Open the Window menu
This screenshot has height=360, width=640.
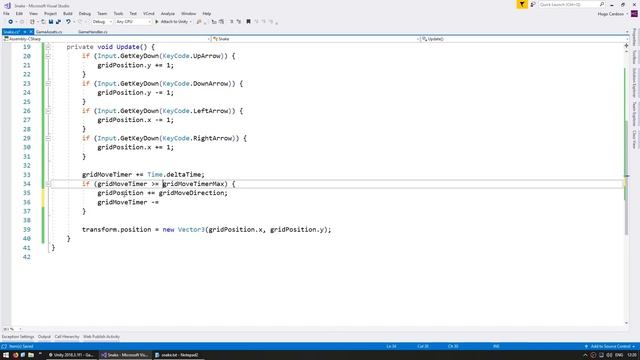click(189, 14)
